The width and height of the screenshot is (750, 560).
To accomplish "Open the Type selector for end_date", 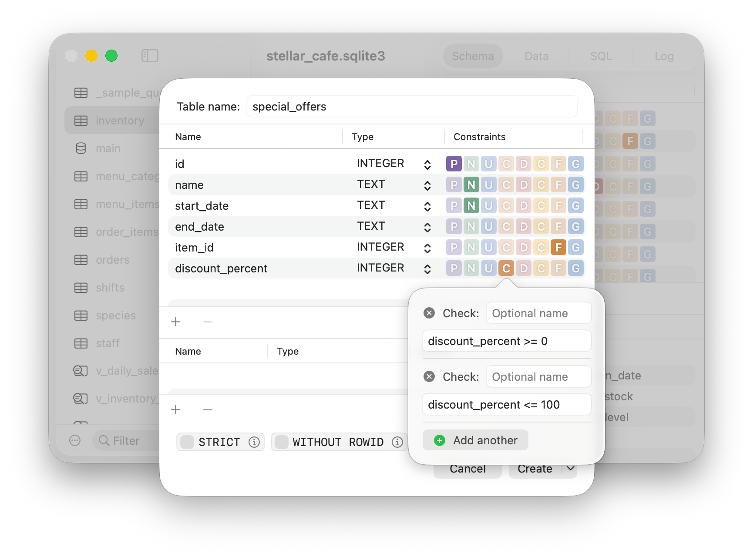I will [x=427, y=226].
